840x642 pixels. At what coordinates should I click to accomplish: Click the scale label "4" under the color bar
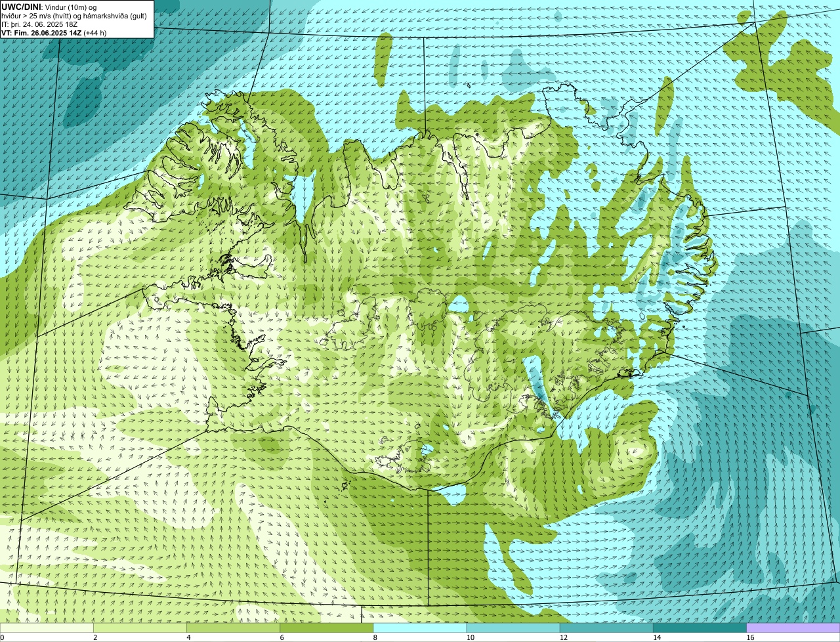point(188,637)
